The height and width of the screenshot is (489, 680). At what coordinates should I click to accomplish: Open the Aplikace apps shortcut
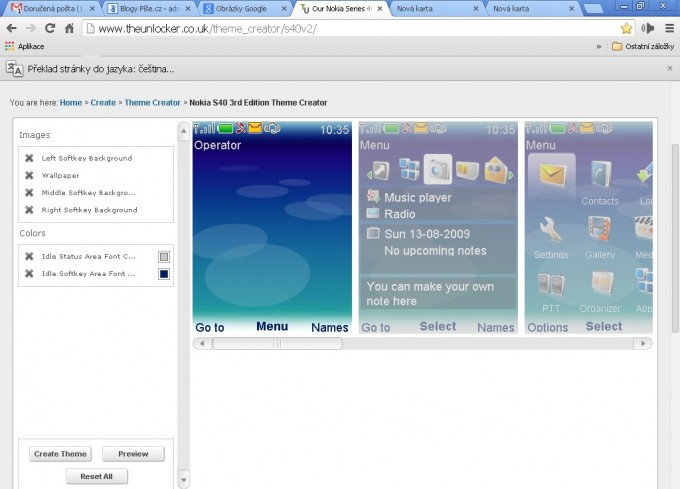[x=24, y=46]
